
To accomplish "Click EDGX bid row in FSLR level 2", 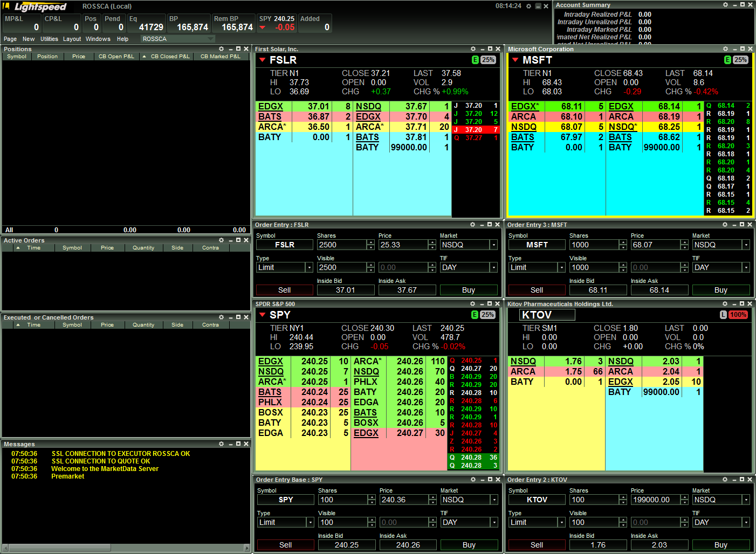I will tap(304, 107).
